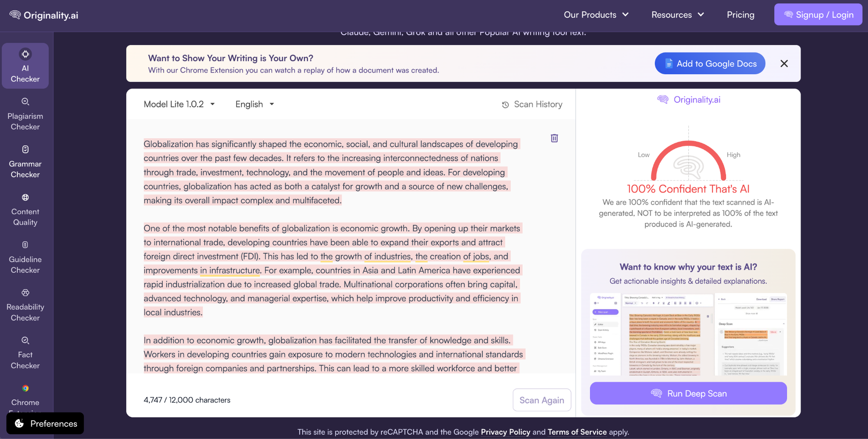Viewport: 868px width, 439px height.
Task: Open the Privacy Policy link
Action: (505, 432)
